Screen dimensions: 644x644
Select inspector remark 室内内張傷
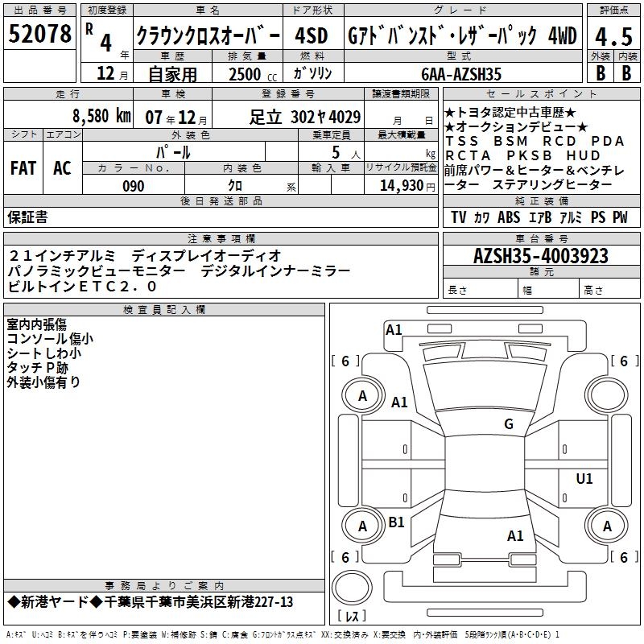(x=36, y=324)
